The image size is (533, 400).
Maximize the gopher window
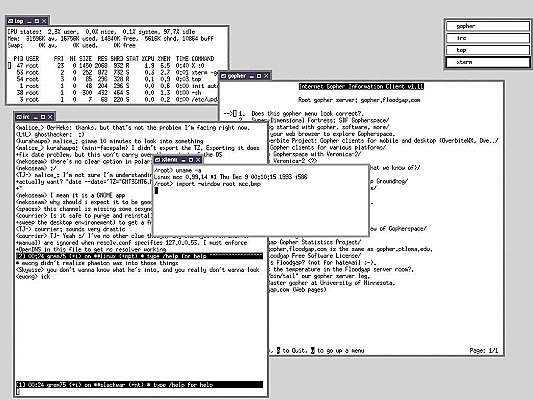[259, 76]
